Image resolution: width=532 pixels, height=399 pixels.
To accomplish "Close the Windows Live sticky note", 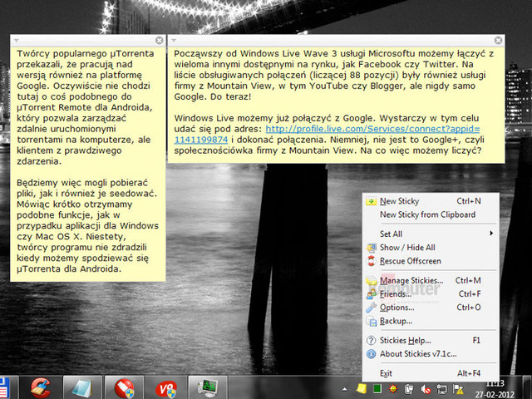I will coord(498,41).
